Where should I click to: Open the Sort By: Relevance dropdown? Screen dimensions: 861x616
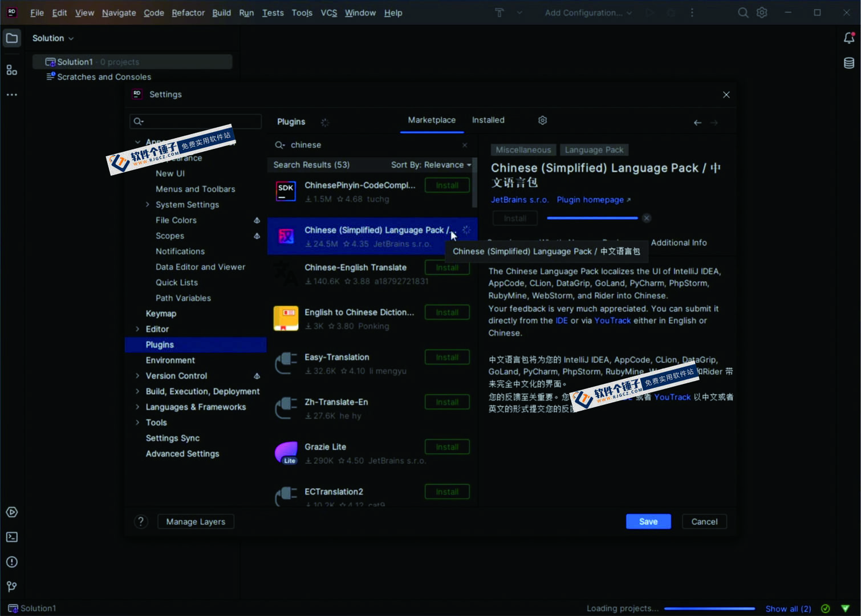431,165
